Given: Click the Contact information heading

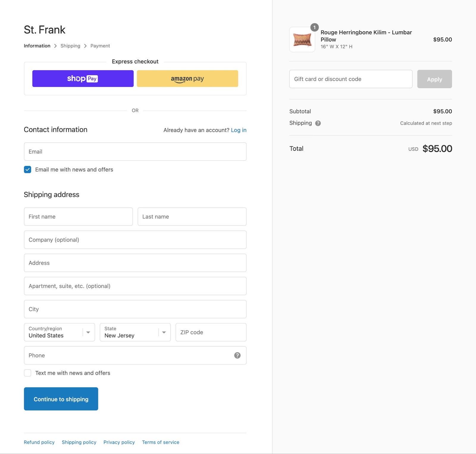Looking at the screenshot, I should click(x=56, y=130).
